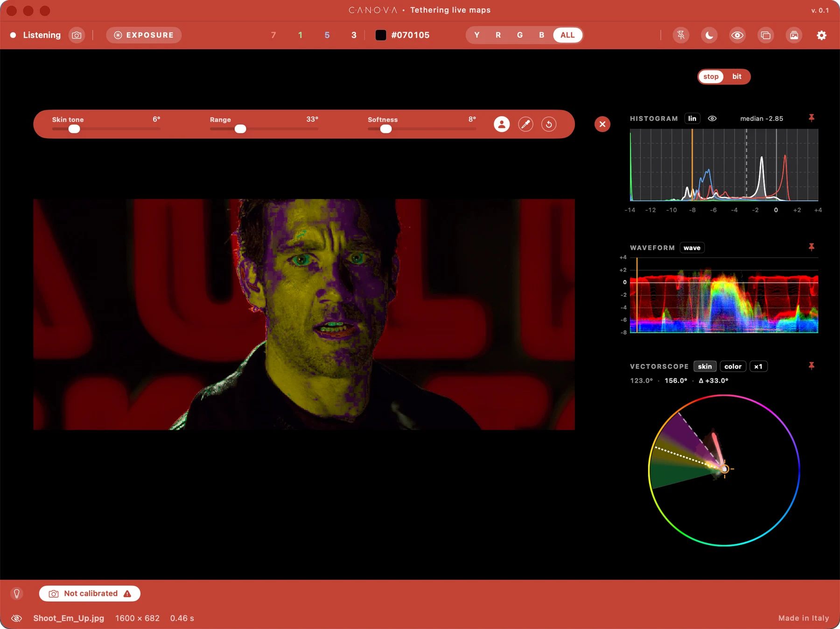The height and width of the screenshot is (629, 840).
Task: Click the preview image of the man
Action: pyautogui.click(x=304, y=314)
